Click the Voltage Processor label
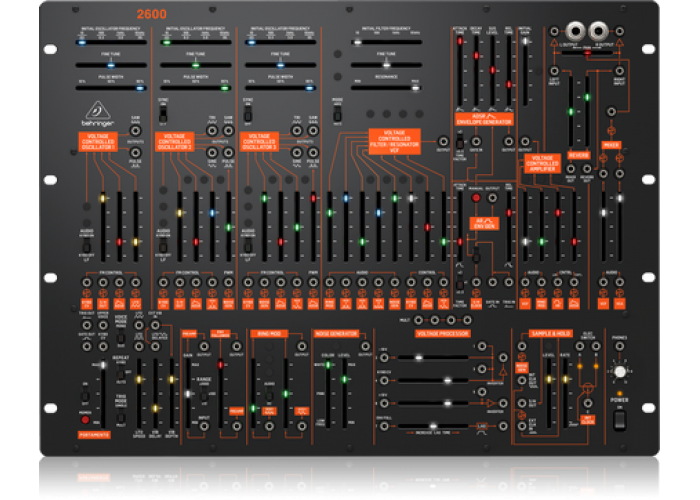Viewport: 700px width, 500px height. [x=442, y=333]
